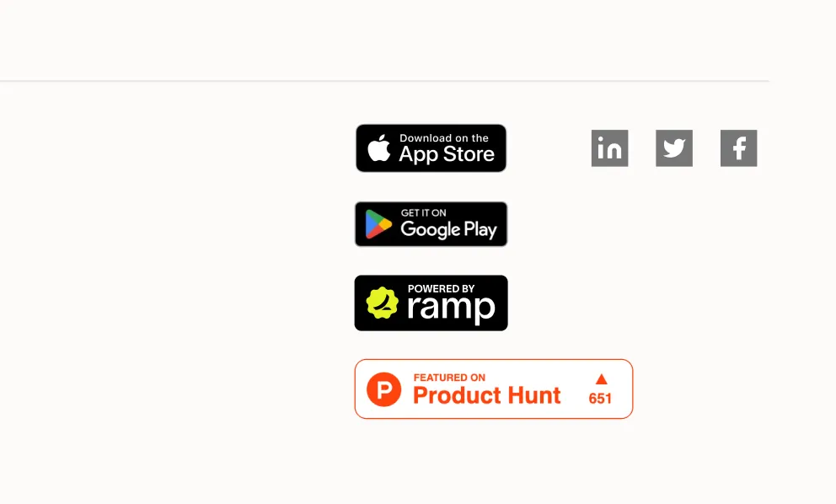Click the Product Hunt P logo

[383, 389]
